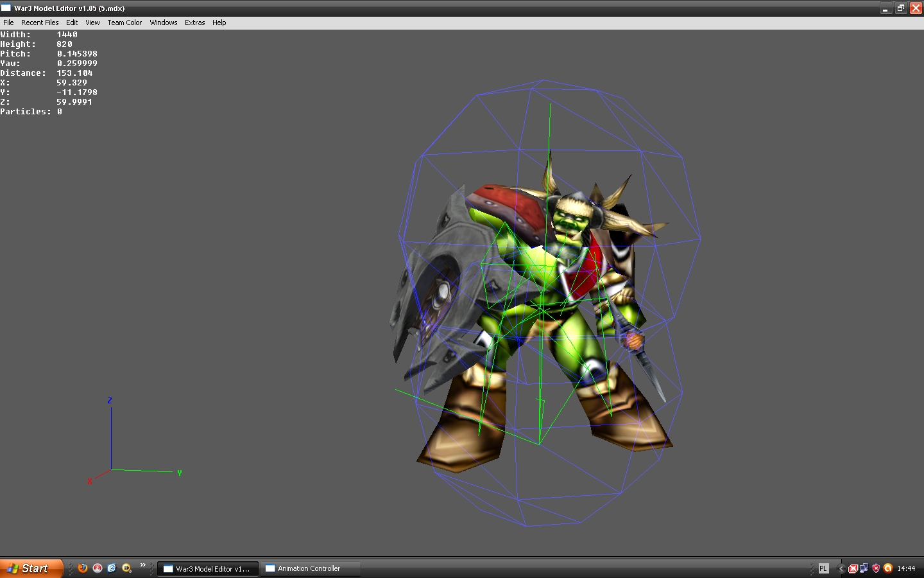The height and width of the screenshot is (578, 924).
Task: Switch to Animation Controller taskbar window
Action: click(311, 569)
